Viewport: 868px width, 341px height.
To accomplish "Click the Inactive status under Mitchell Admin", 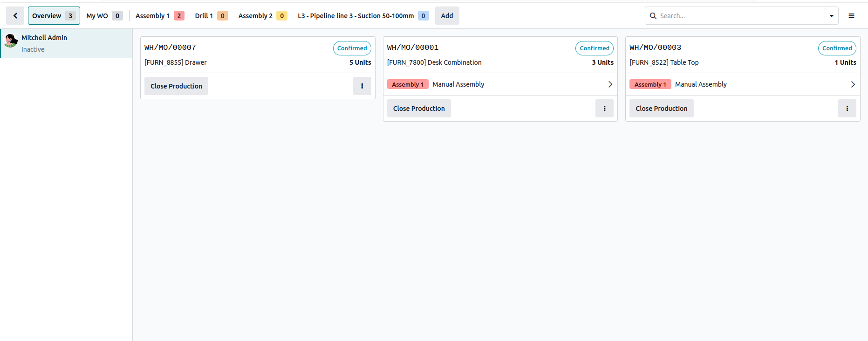I will 33,49.
